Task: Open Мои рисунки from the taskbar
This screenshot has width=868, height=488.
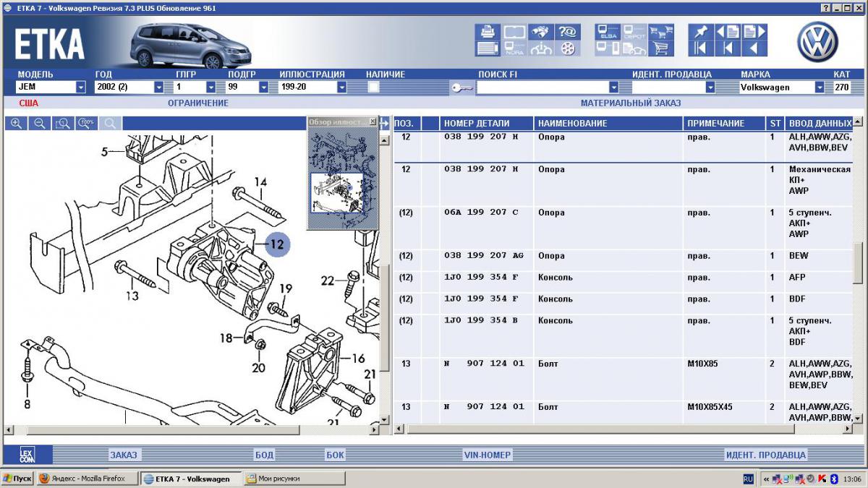Action: [294, 479]
